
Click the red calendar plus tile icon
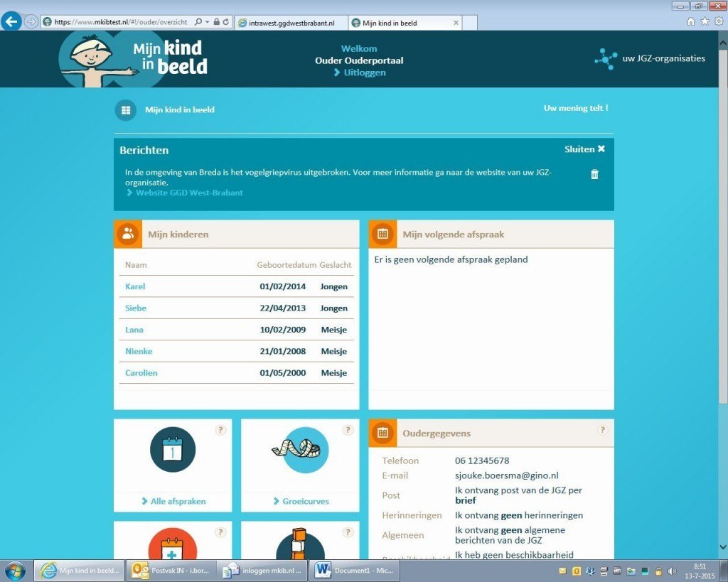click(173, 544)
